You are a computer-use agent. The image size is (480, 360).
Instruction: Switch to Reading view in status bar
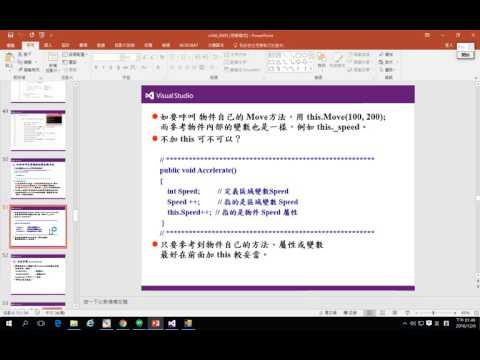(395, 313)
